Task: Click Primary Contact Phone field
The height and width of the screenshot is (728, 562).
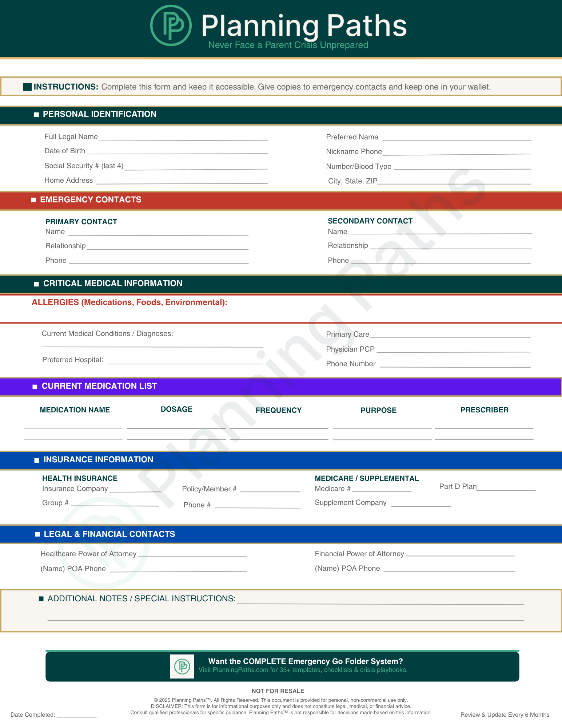Action: pyautogui.click(x=159, y=260)
